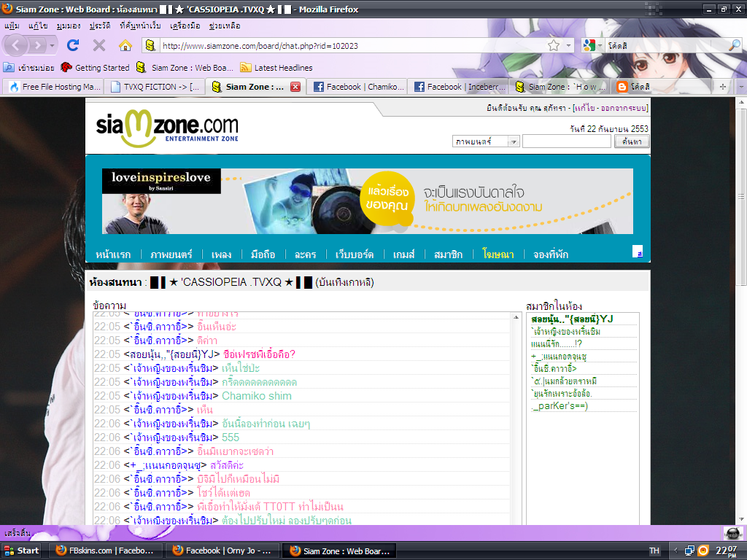Open the ภาพยนตร์ search category dropdown
This screenshot has height=560, width=747.
click(x=486, y=141)
